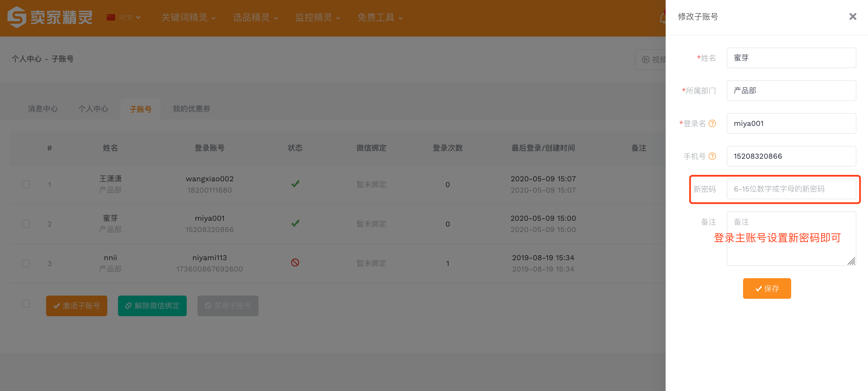This screenshot has height=391, width=868.
Task: Expand the 选品精灵 dropdown menu
Action: (255, 17)
